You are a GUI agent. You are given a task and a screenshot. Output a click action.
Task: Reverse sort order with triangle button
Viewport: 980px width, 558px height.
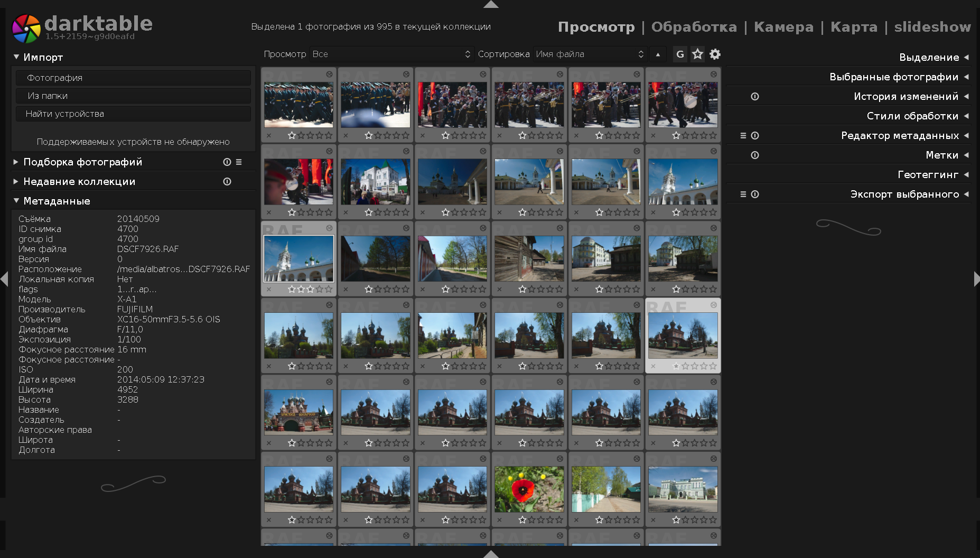point(658,54)
